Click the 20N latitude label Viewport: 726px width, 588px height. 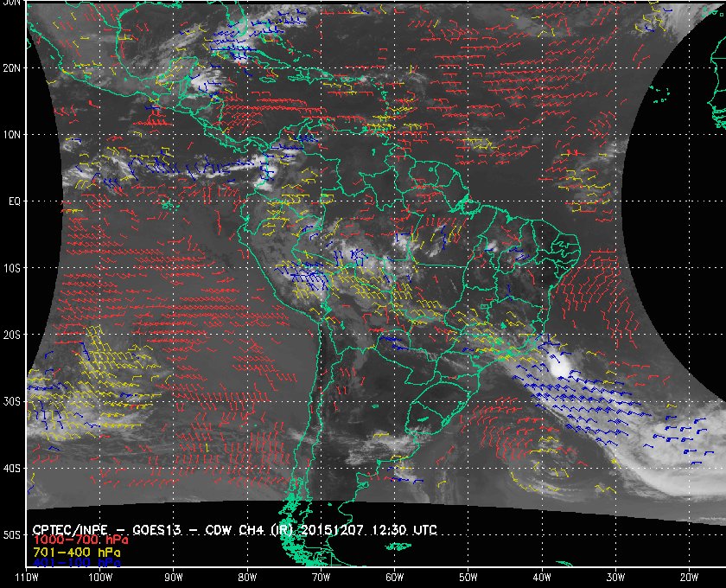(x=11, y=68)
